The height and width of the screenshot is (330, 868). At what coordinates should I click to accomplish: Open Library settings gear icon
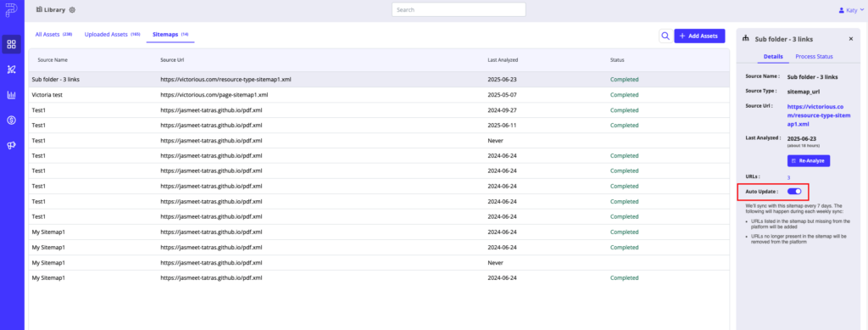point(73,10)
